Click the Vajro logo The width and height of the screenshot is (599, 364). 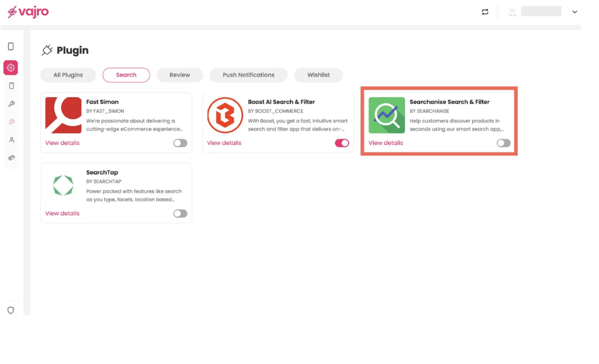click(x=28, y=12)
